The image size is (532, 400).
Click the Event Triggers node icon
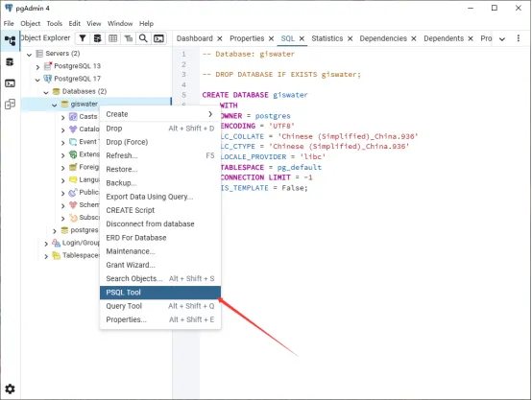click(x=73, y=142)
